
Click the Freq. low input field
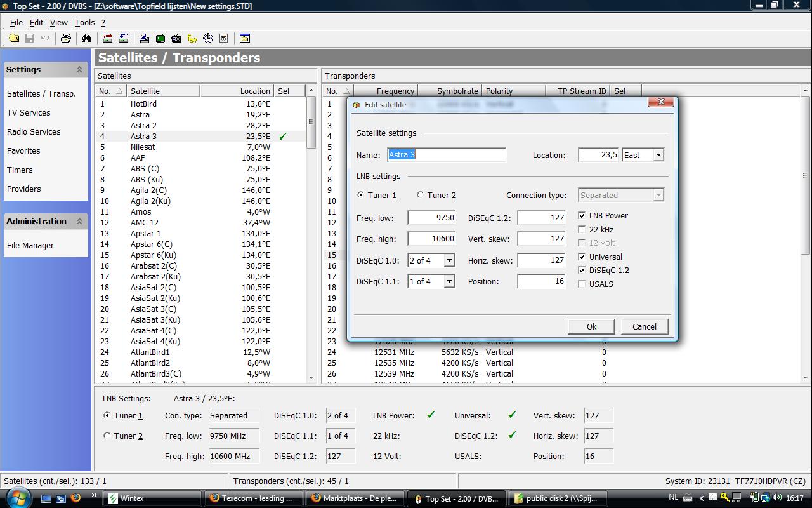tap(431, 218)
